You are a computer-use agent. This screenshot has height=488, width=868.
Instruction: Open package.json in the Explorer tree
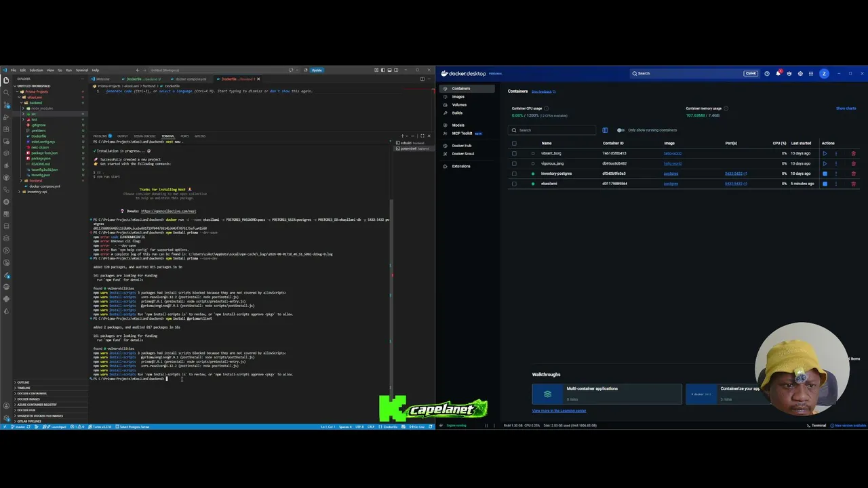click(x=41, y=159)
